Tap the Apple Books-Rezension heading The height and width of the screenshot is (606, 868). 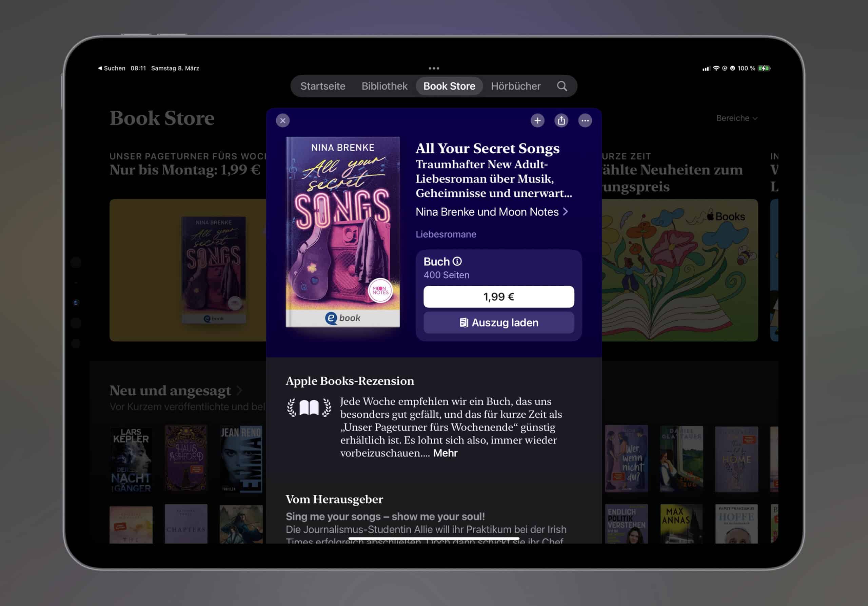pos(350,381)
